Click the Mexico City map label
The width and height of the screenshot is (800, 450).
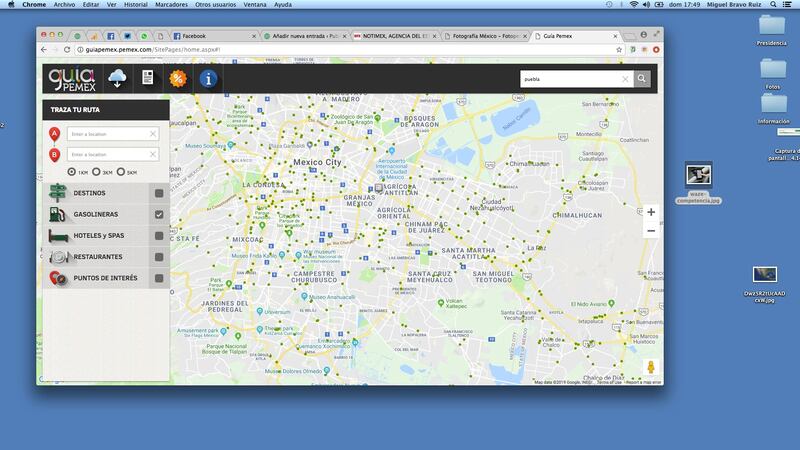point(317,162)
